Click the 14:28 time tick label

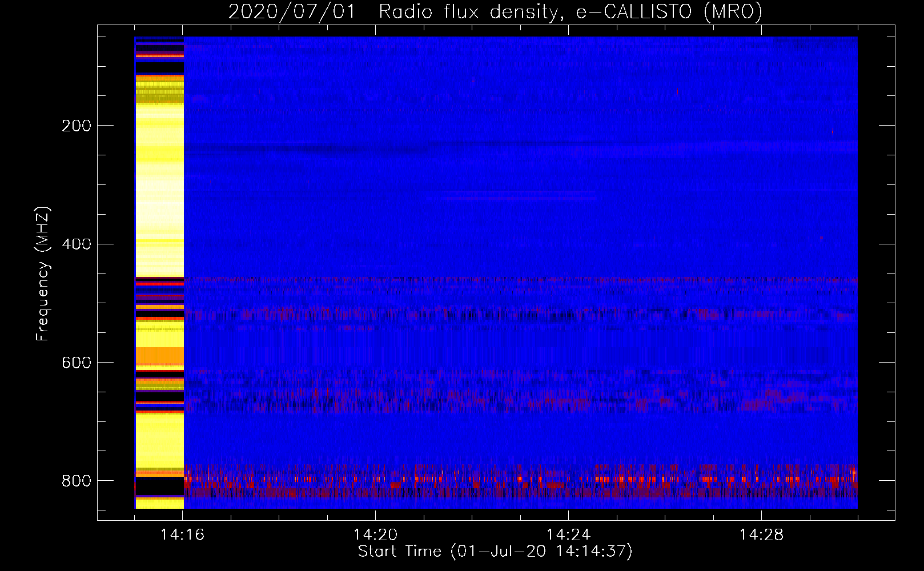pyautogui.click(x=761, y=535)
